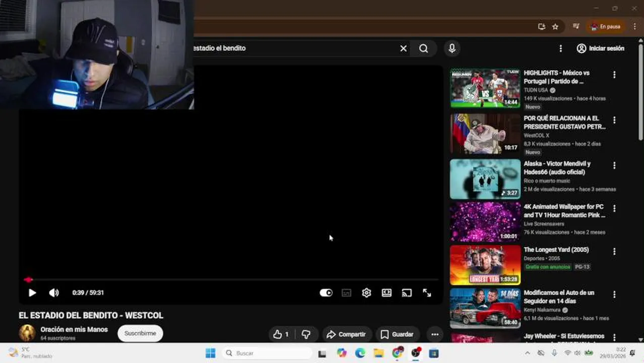644x363 pixels.
Task: Click the video title EL ESTADIO DEL BENDITO
Action: [91, 315]
